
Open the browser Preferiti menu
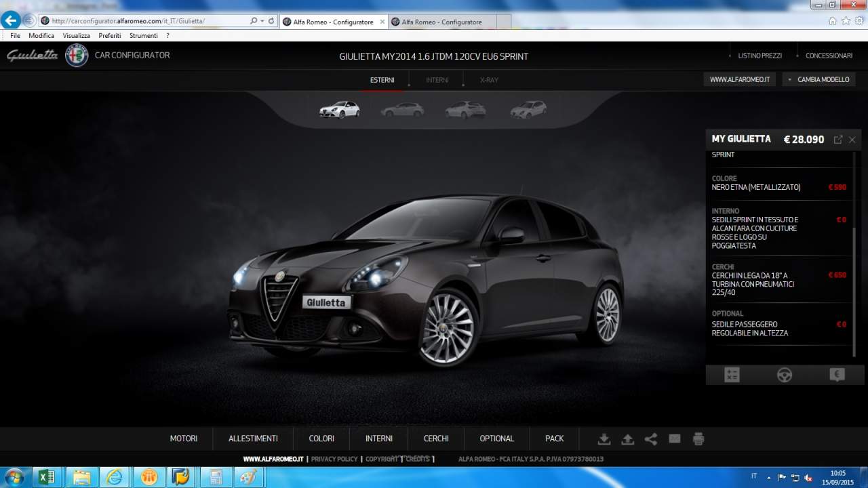(110, 35)
